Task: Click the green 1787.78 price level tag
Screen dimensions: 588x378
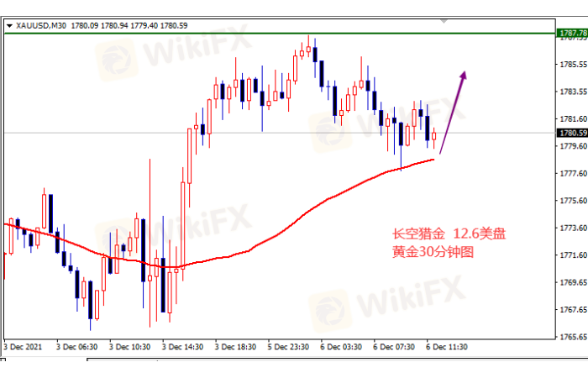Action: point(571,33)
